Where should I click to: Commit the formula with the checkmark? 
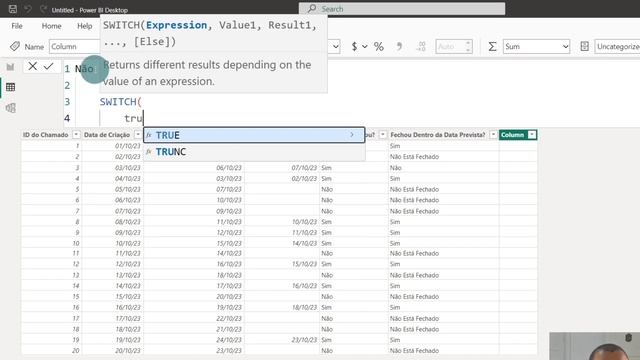coord(49,66)
